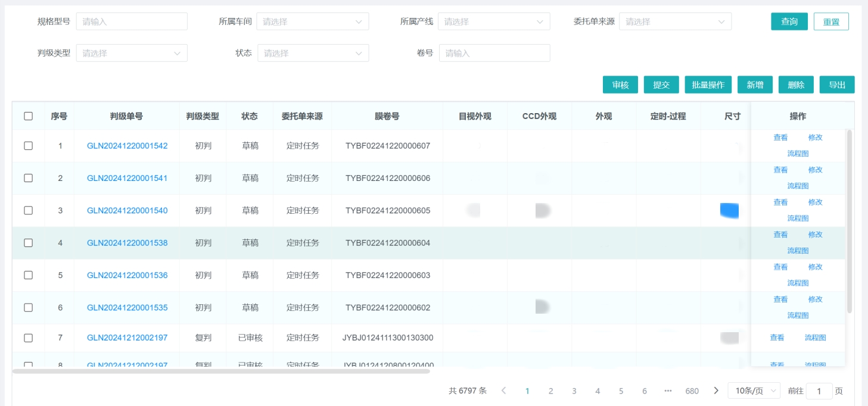Jump to last page 680
The image size is (868, 406).
click(x=692, y=391)
